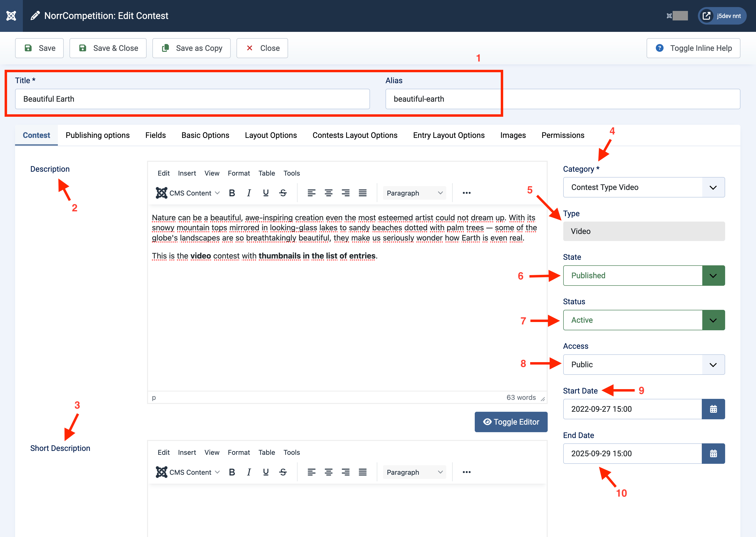Toggle italic in Short Description editor
The height and width of the screenshot is (537, 756).
point(249,472)
